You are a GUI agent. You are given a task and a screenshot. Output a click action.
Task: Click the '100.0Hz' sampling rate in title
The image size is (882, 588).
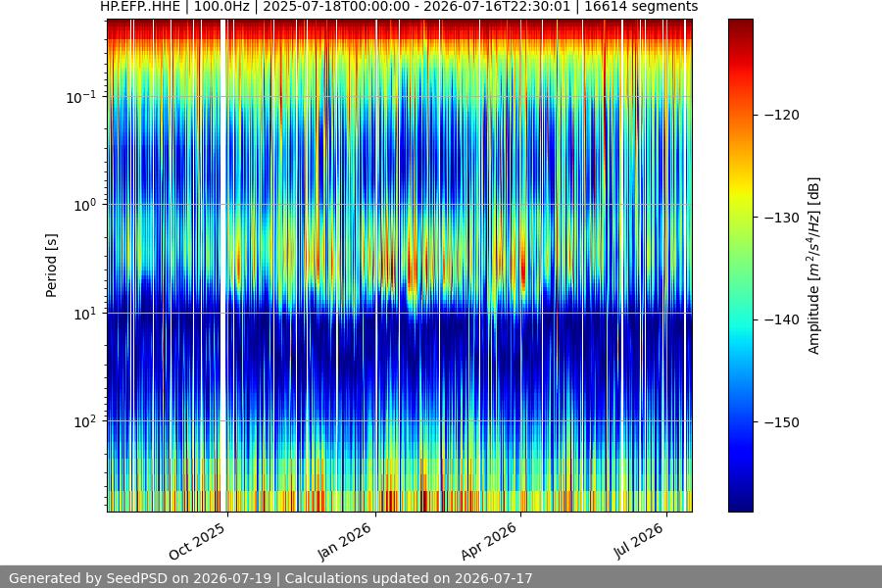221,7
